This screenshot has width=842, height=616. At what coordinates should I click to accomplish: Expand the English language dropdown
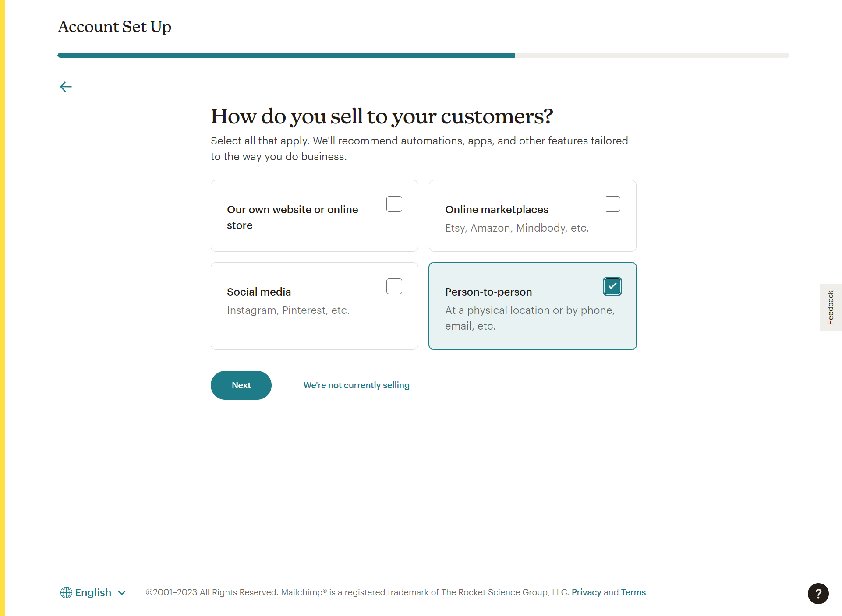[93, 592]
